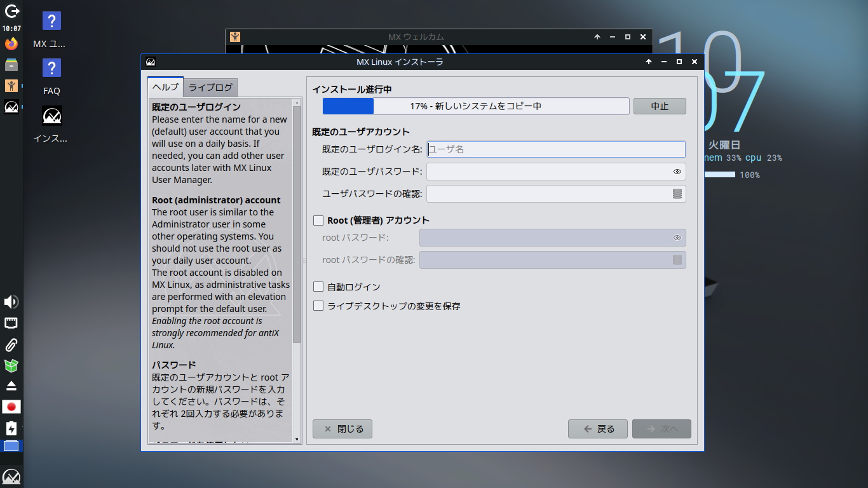
Task: Go back with the 戻る button
Action: coord(598,429)
